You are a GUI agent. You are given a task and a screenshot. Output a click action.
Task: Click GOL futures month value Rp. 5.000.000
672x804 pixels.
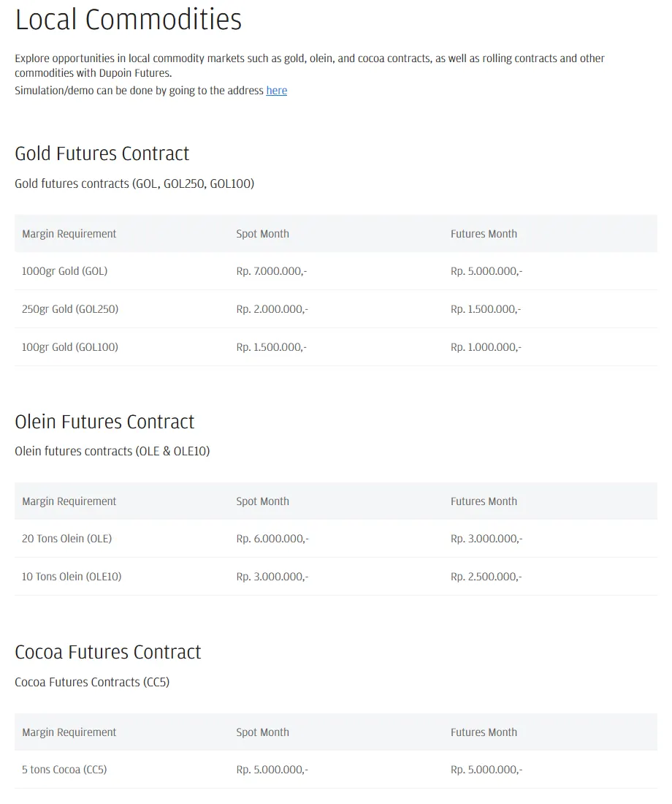(x=486, y=271)
